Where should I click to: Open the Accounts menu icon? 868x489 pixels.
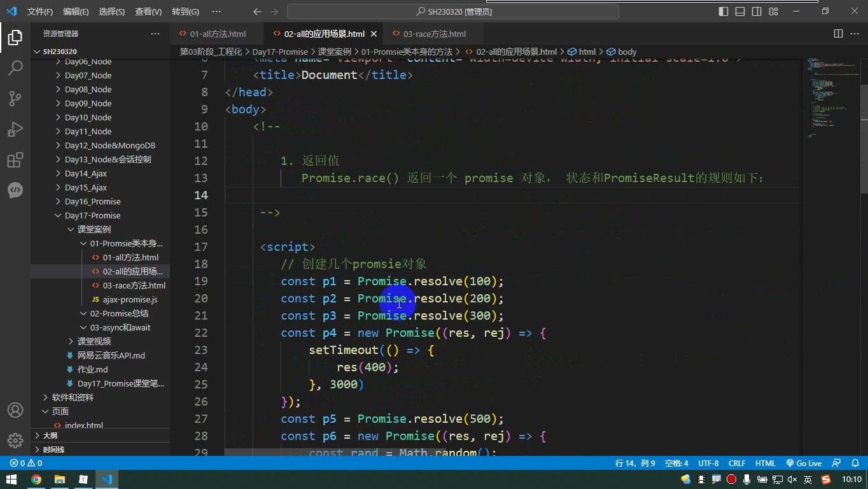tap(15, 410)
